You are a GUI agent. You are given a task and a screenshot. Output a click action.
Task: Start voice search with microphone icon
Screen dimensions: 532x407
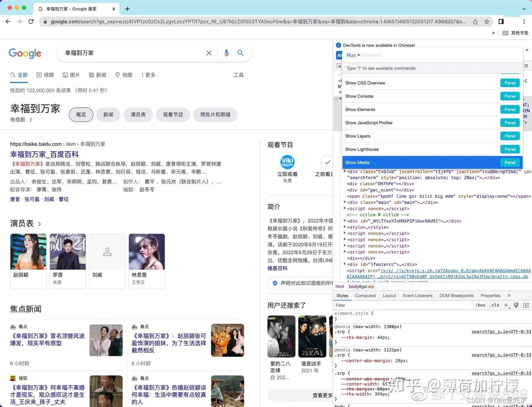(226, 53)
